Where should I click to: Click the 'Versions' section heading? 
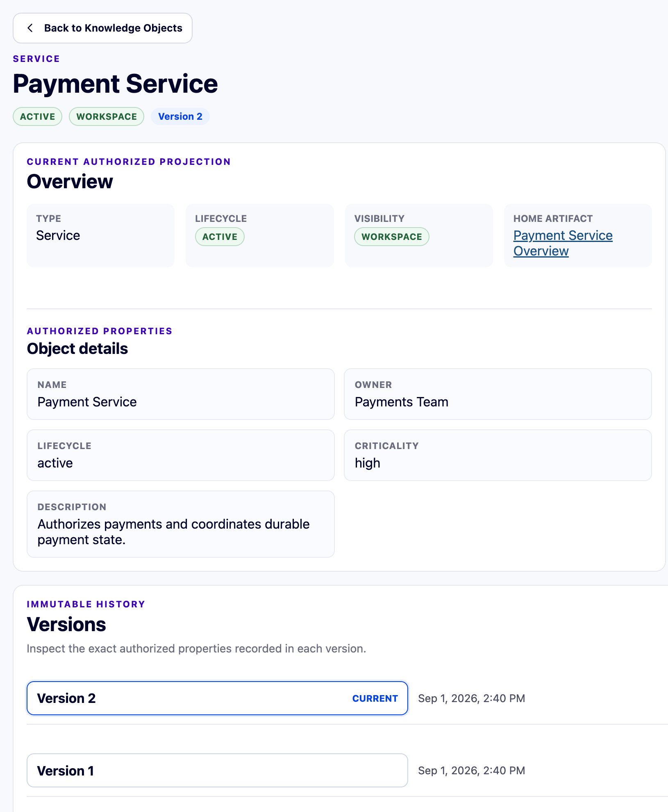(66, 624)
